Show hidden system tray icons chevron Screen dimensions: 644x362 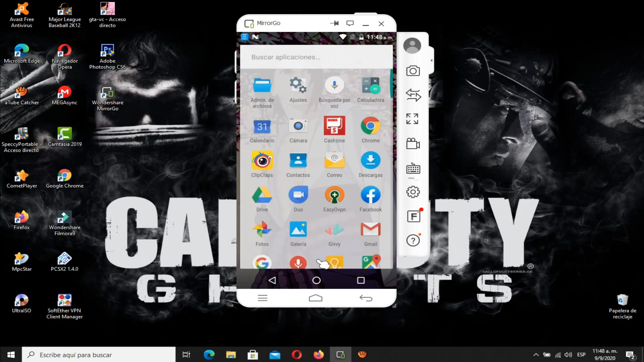coord(536,355)
